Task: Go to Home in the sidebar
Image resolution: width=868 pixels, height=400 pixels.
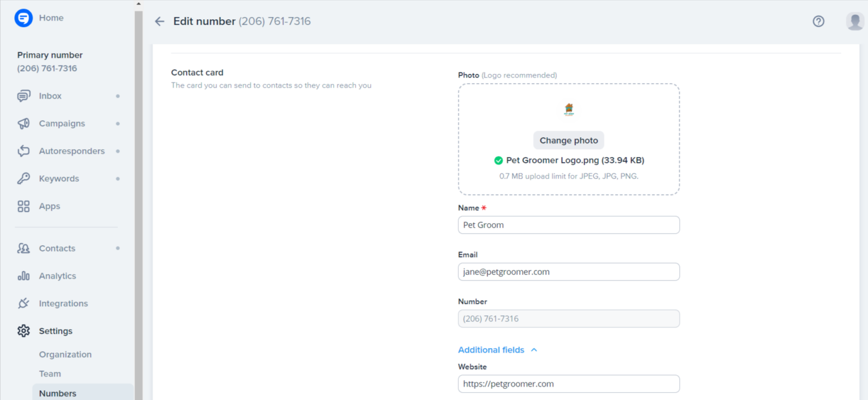Action: (x=51, y=18)
